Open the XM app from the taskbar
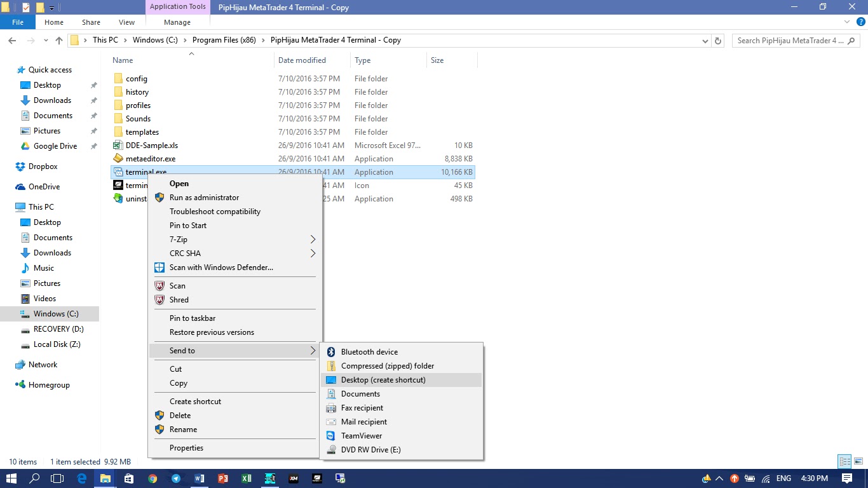Image resolution: width=868 pixels, height=488 pixels. point(294,478)
